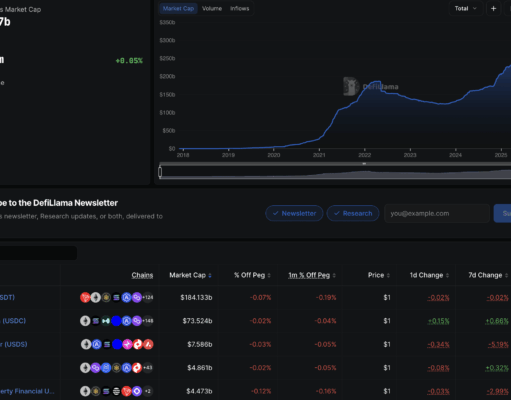Click the Solana chain icon in the USDS row
511x400 pixels.
(107, 344)
